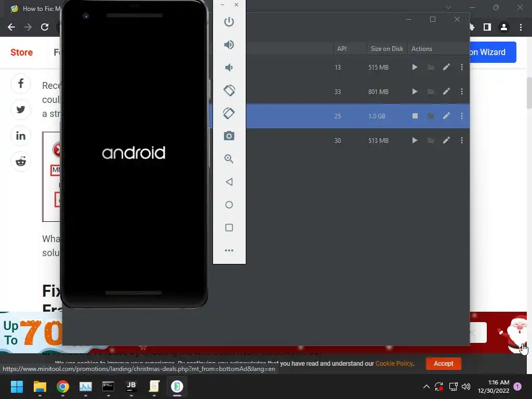Click the Size on Disk column header

point(387,49)
